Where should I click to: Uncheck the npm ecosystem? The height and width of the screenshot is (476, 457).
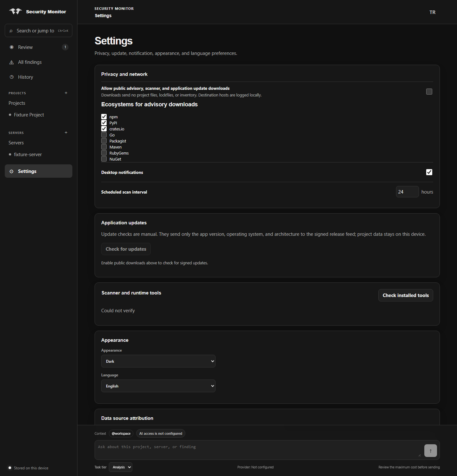(x=104, y=117)
